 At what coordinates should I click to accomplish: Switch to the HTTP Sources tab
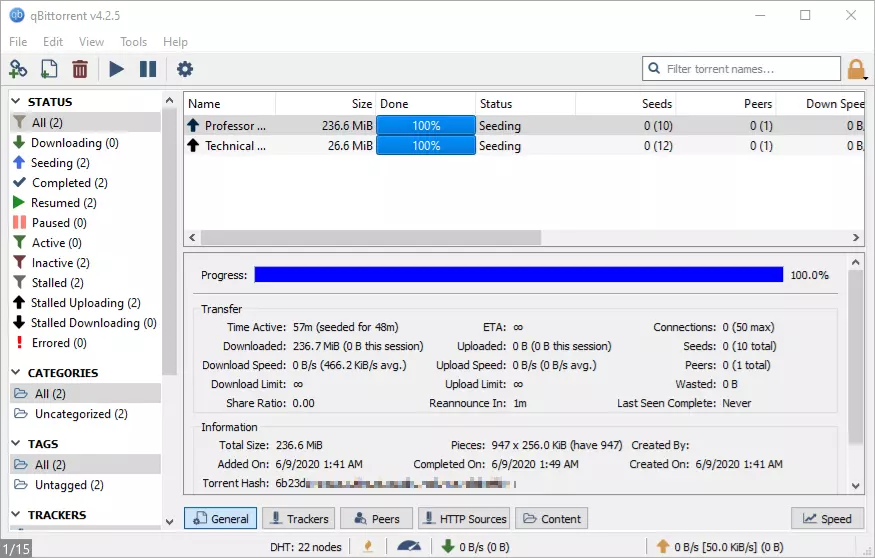point(464,518)
